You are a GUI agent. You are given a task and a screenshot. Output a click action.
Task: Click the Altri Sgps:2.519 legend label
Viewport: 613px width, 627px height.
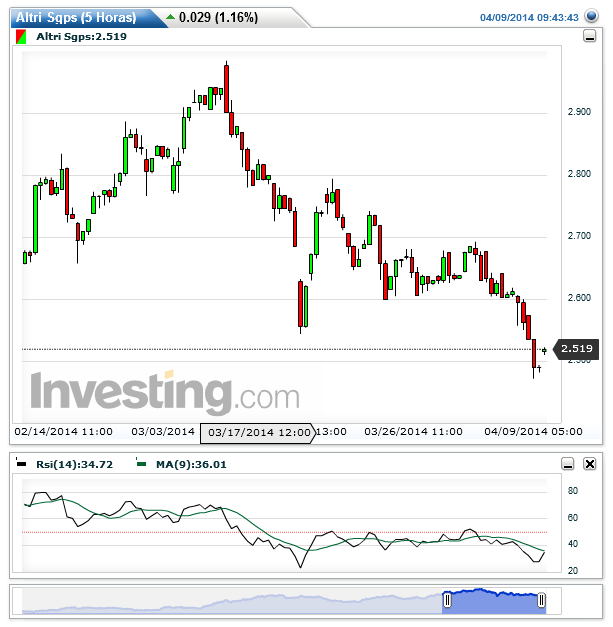click(81, 37)
